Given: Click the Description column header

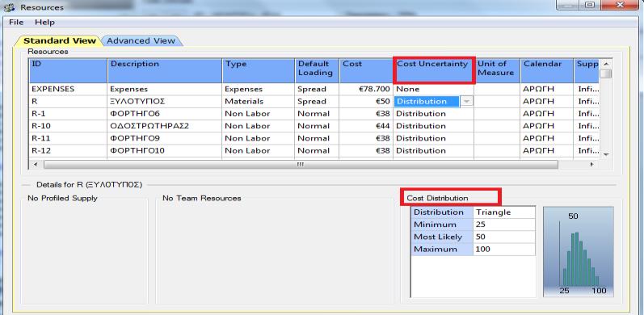Looking at the screenshot, I should pyautogui.click(x=165, y=70).
